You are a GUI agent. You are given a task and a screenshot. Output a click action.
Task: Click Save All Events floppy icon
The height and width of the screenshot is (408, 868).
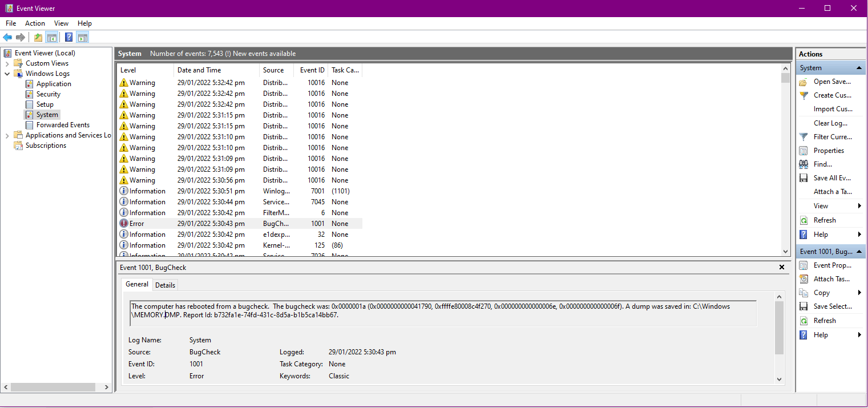click(x=804, y=178)
